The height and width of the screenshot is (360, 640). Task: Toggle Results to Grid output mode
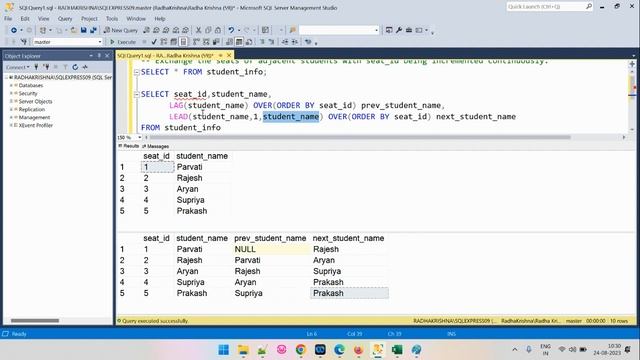(x=239, y=42)
